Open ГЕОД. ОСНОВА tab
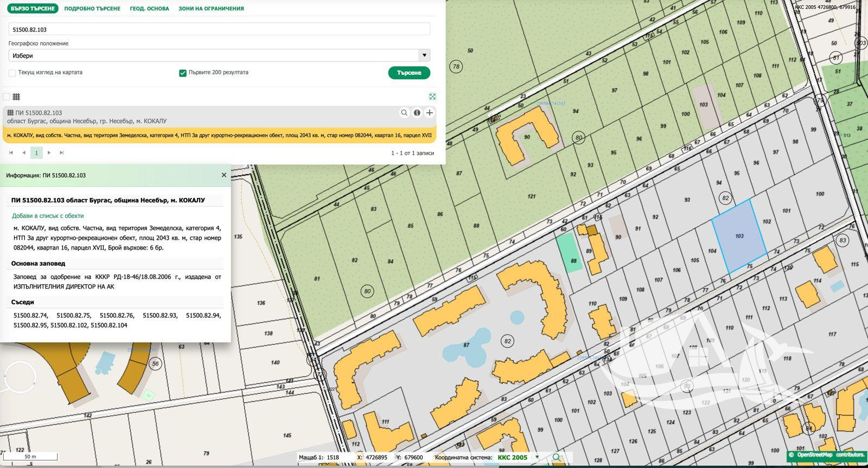Viewport: 868px width, 468px height. [x=149, y=9]
